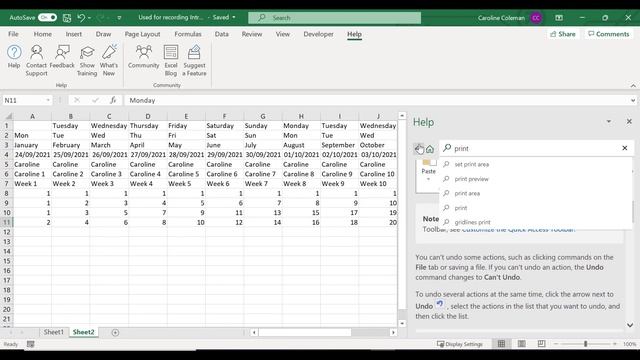640x360 pixels.
Task: Open the Comments button
Action: tap(609, 34)
